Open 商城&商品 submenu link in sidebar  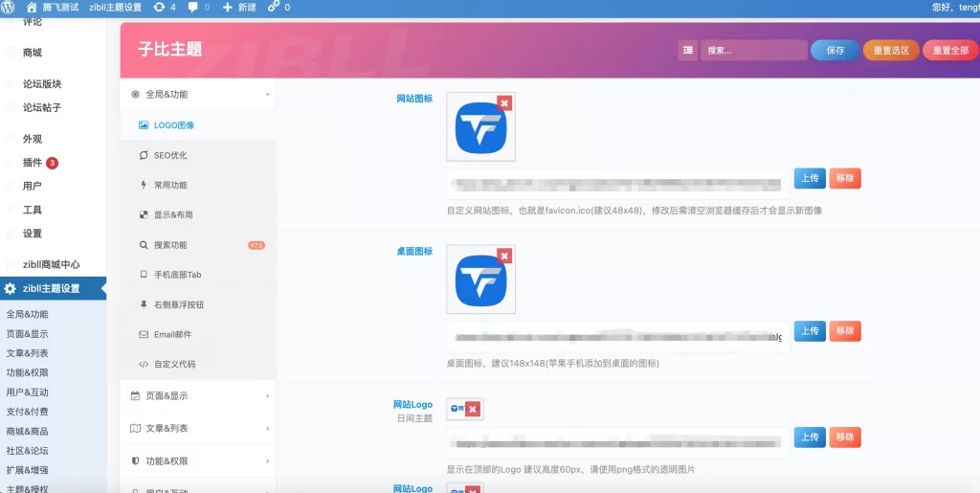pyautogui.click(x=27, y=431)
